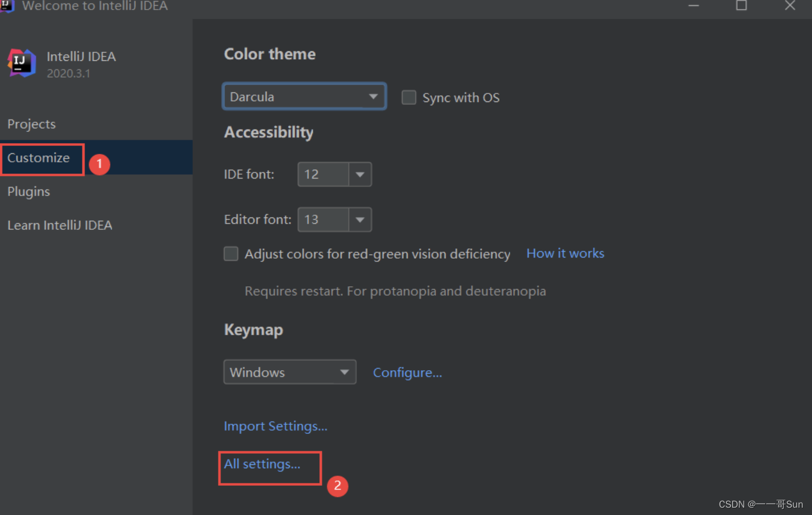Image resolution: width=812 pixels, height=515 pixels.
Task: Enable the Sync with OS checkbox
Action: click(x=409, y=97)
